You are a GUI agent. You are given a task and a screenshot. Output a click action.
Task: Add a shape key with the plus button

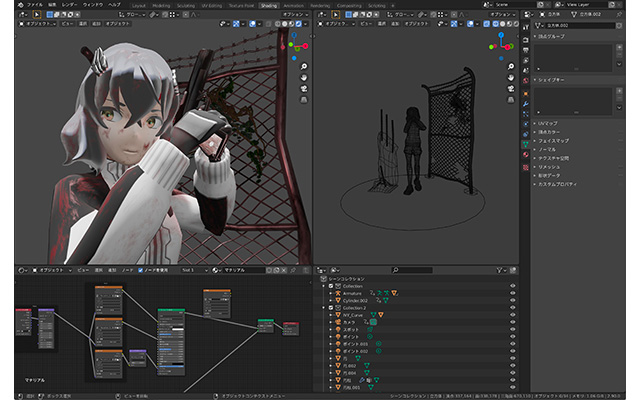click(x=619, y=91)
